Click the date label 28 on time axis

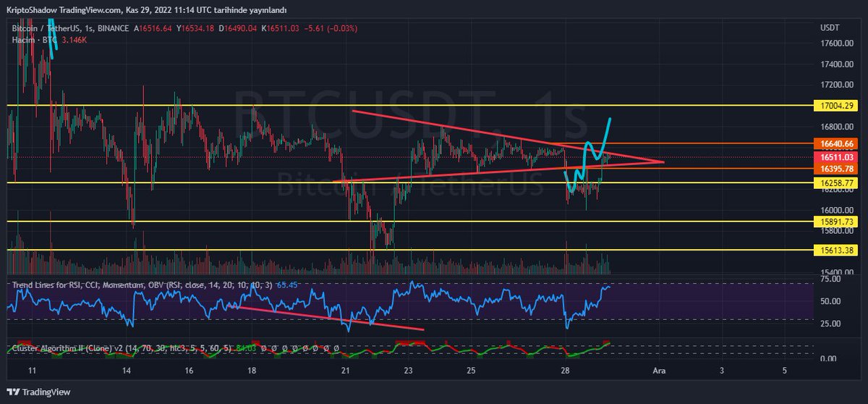(x=566, y=371)
